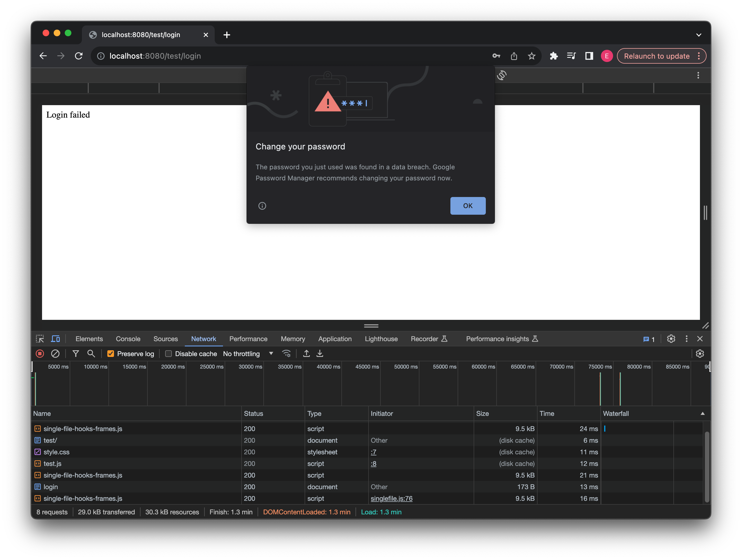Screen dimensions: 742x560
Task: Click the DevTools settings gear icon
Action: (671, 339)
